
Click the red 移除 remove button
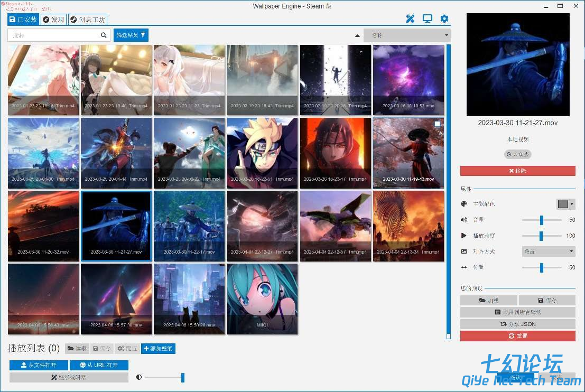(517, 171)
